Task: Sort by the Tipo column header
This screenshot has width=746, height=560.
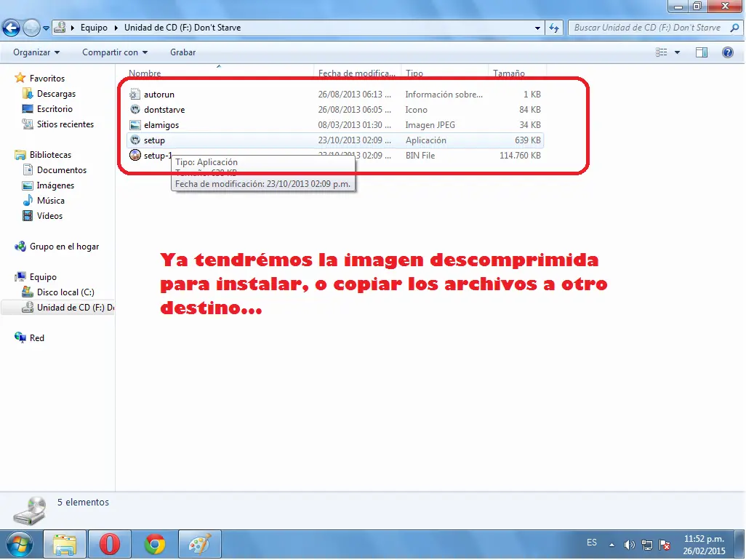Action: click(414, 73)
